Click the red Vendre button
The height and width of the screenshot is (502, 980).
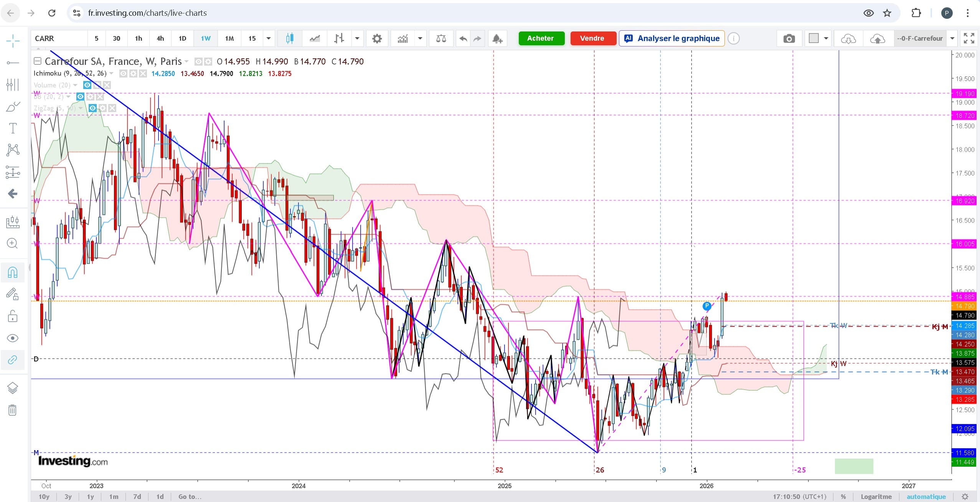pyautogui.click(x=593, y=38)
